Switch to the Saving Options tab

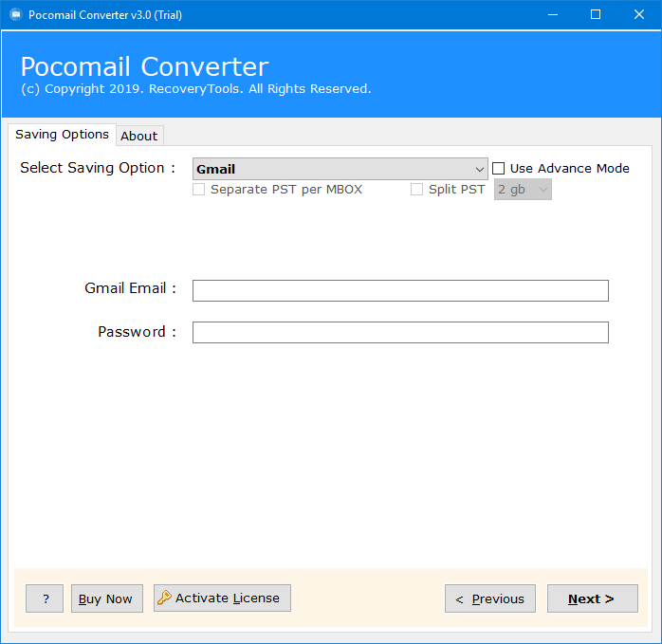(62, 135)
